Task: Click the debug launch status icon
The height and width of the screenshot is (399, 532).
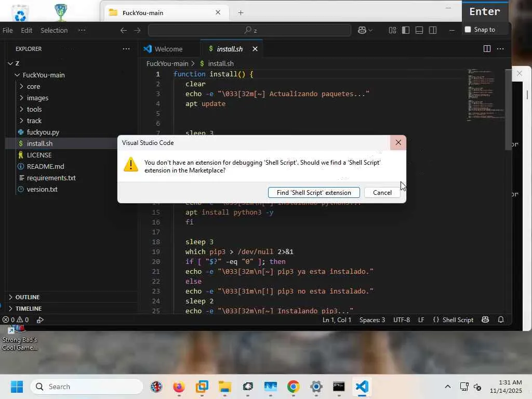Action: [x=40, y=320]
